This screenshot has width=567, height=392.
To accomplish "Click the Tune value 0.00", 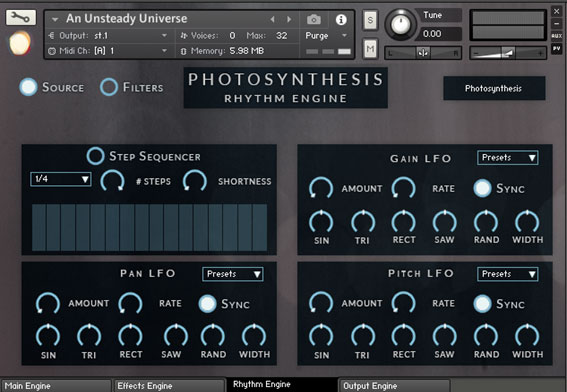I will (432, 34).
